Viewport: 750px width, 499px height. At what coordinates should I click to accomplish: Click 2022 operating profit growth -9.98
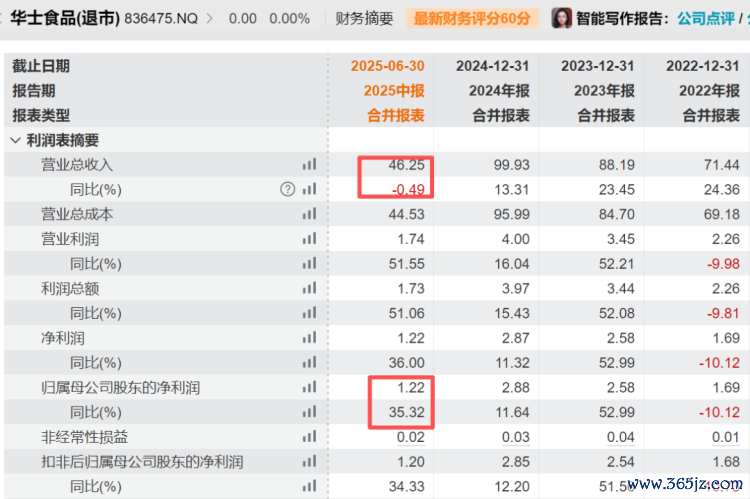pyautogui.click(x=724, y=264)
